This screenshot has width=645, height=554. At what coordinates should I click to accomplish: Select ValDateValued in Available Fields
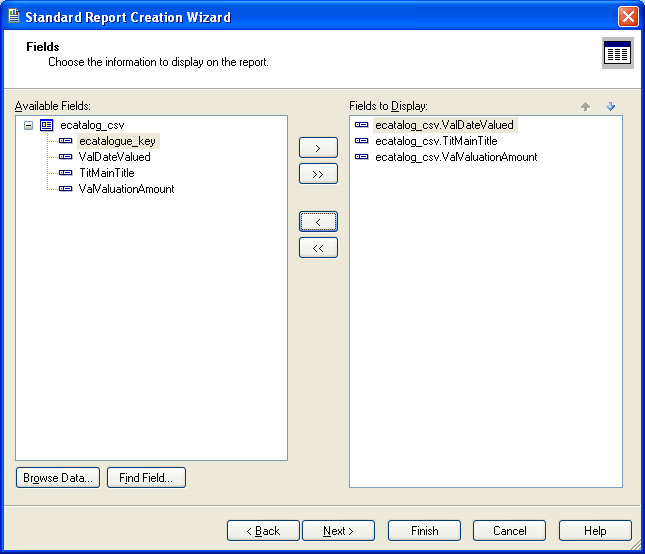(x=114, y=157)
